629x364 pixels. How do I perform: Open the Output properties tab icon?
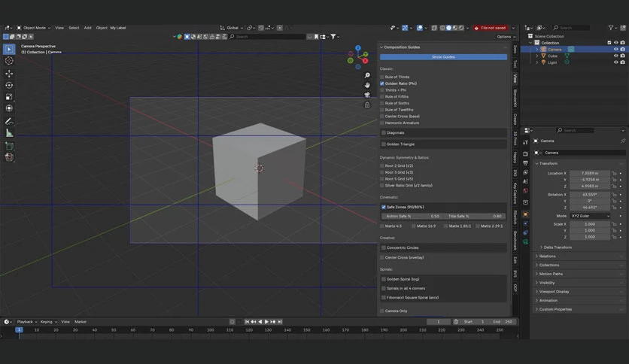525,163
